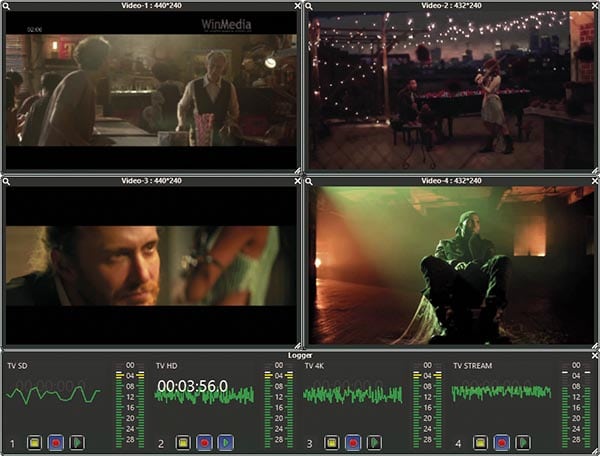Click the Video-1 preview image
Screen dimensions: 600x456
[x=151, y=90]
